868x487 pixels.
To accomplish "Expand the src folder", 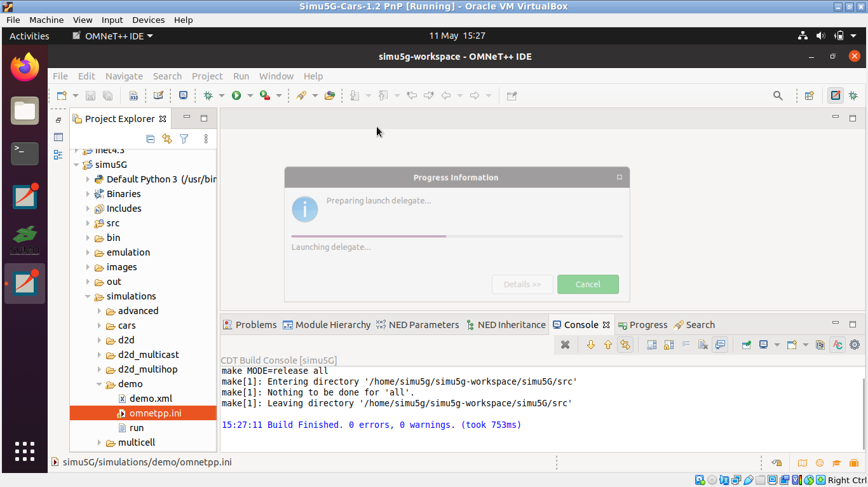I will [x=88, y=223].
